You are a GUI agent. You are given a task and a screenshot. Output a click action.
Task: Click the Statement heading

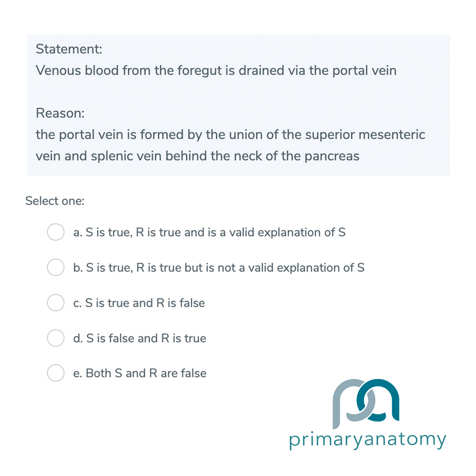[x=68, y=49]
